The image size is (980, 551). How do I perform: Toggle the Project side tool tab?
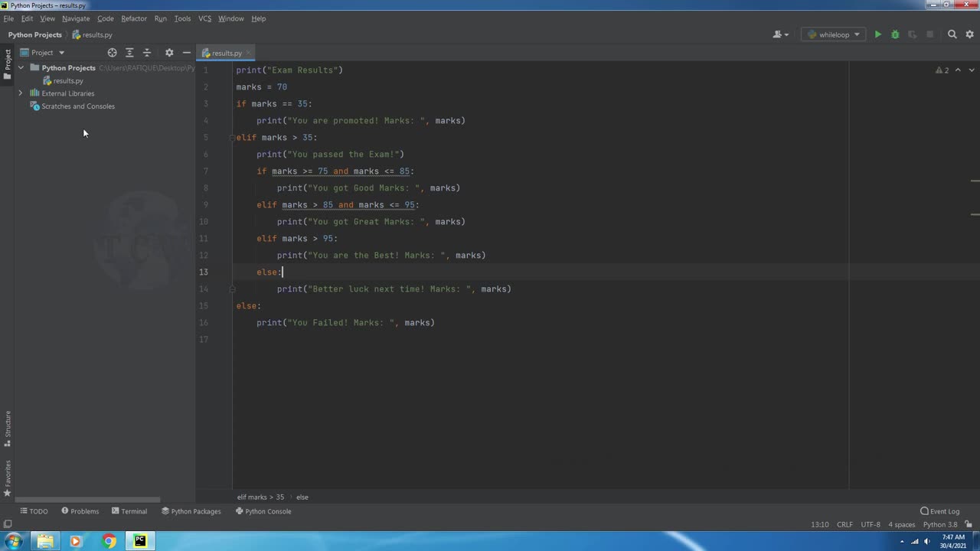(7, 64)
